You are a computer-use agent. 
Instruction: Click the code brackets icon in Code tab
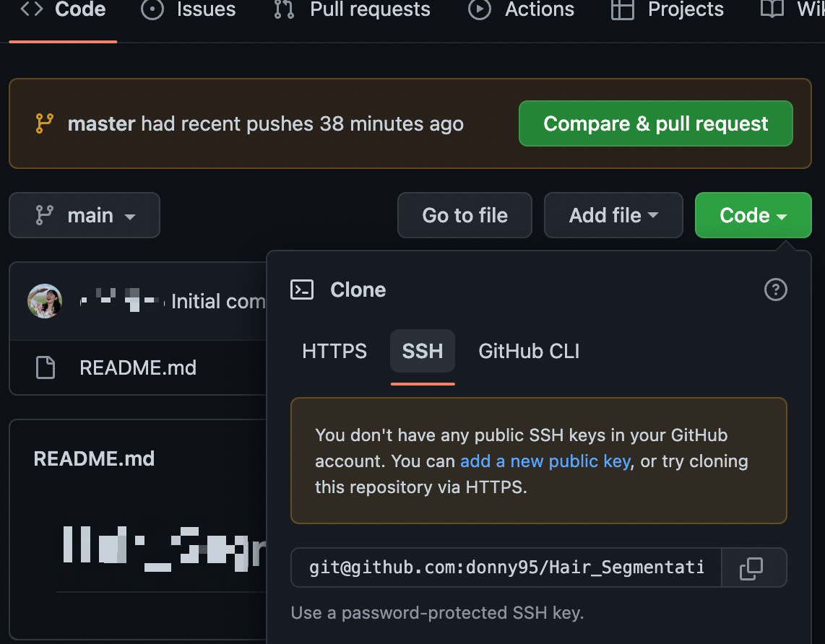(32, 9)
